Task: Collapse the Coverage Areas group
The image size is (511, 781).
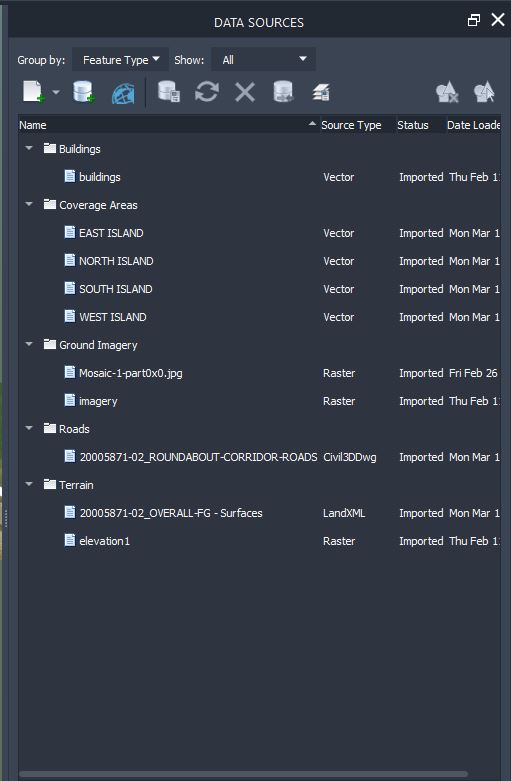Action: tap(29, 204)
